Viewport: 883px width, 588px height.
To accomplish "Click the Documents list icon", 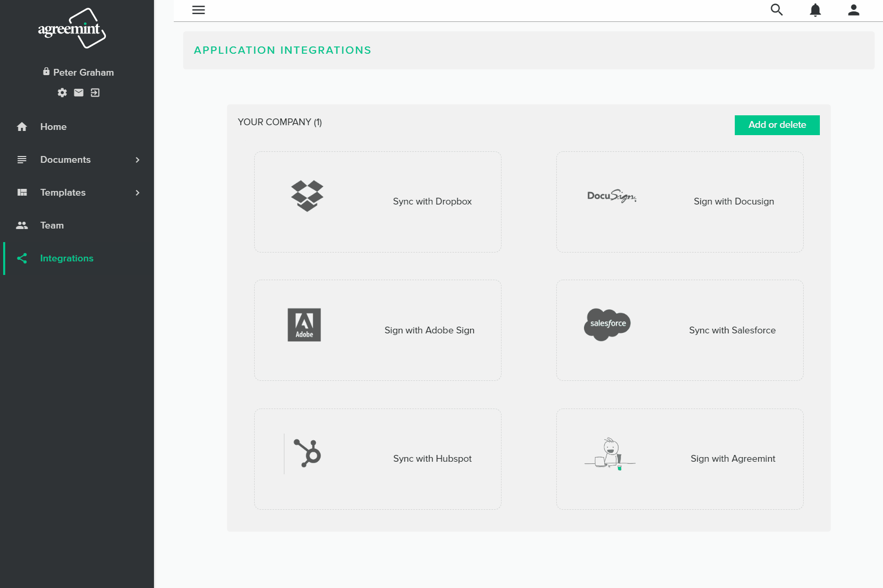I will coord(22,160).
